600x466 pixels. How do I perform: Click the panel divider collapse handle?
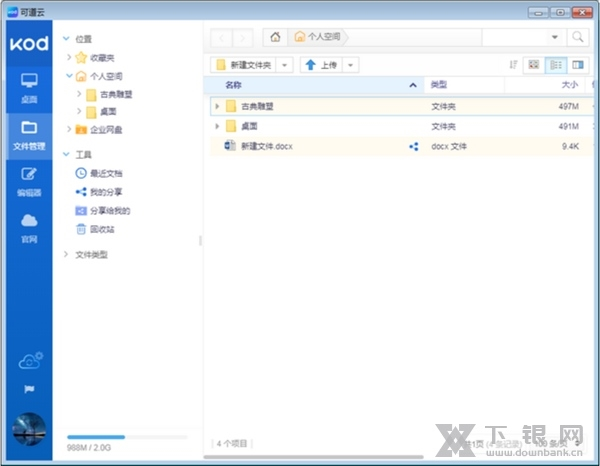coord(200,241)
